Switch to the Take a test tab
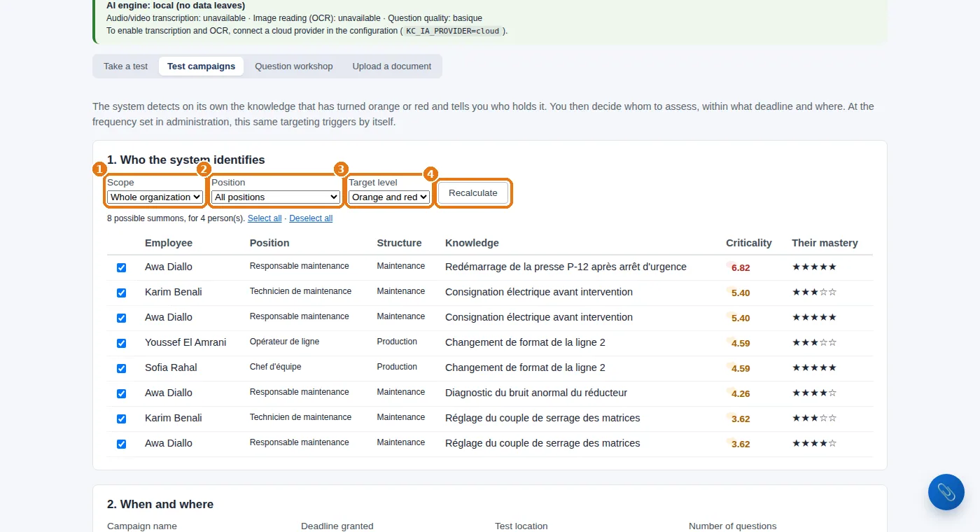The height and width of the screenshot is (532, 980). pyautogui.click(x=126, y=66)
